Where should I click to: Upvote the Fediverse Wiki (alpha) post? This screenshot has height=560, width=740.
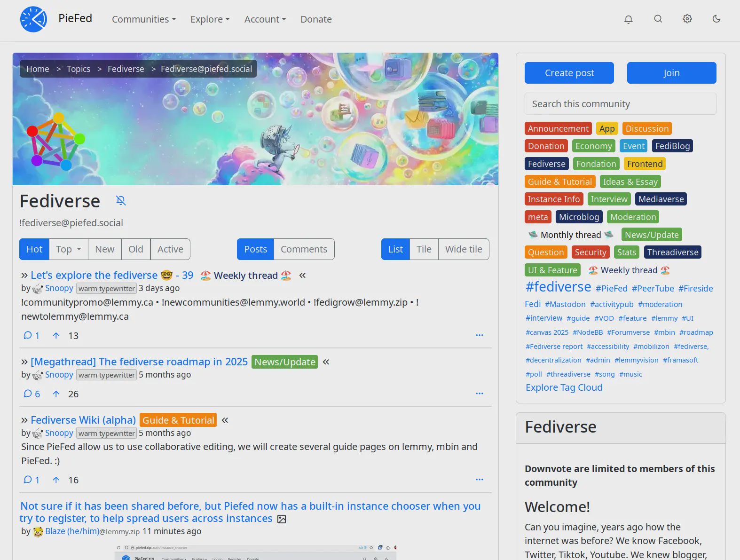pos(56,480)
